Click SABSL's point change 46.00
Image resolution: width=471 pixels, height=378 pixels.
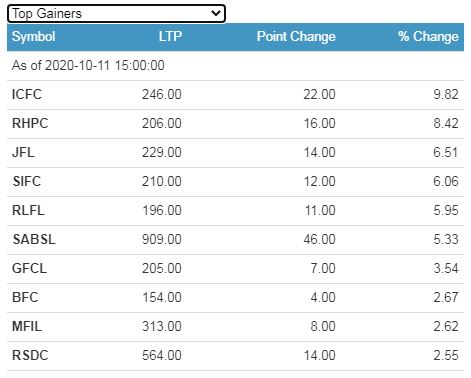point(319,239)
